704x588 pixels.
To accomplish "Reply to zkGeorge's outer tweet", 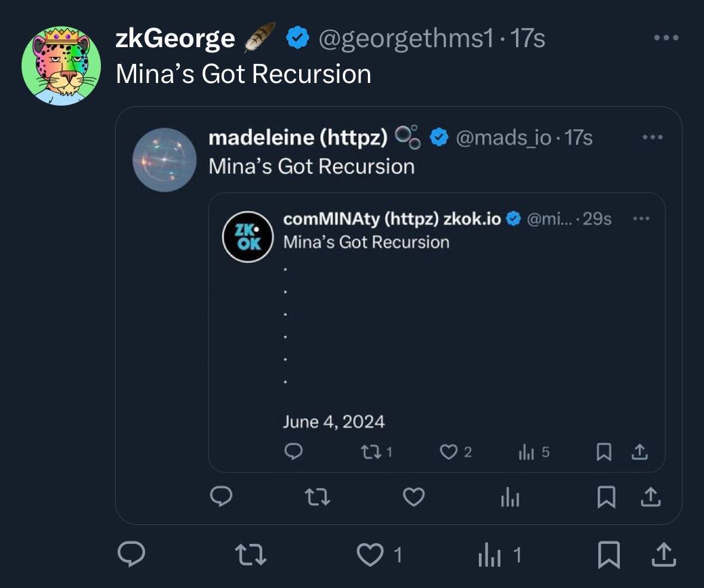I will point(131,556).
